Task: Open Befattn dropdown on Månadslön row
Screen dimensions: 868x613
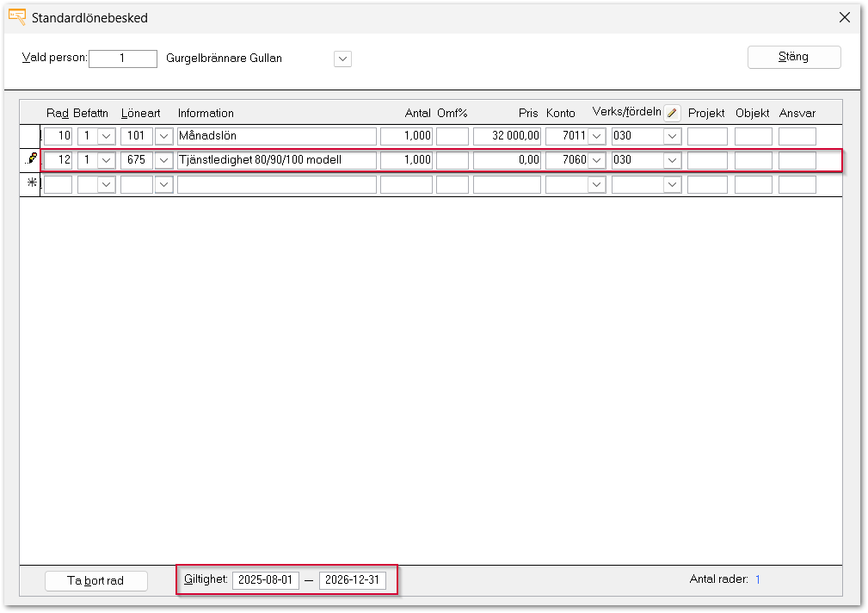Action: (107, 136)
